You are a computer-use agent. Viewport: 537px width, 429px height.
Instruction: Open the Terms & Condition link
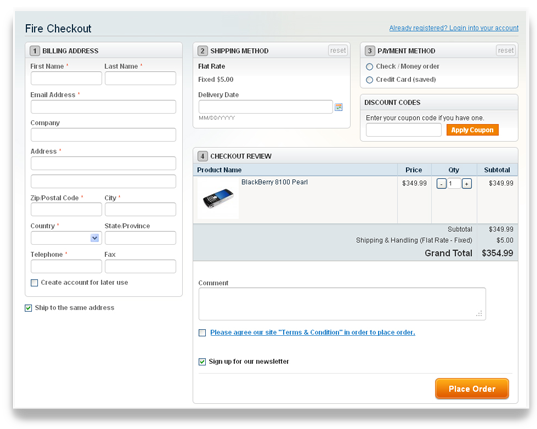click(312, 332)
